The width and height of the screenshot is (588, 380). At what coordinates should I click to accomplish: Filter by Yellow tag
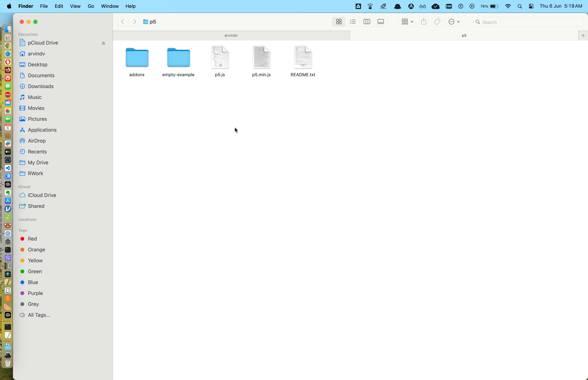(x=35, y=261)
